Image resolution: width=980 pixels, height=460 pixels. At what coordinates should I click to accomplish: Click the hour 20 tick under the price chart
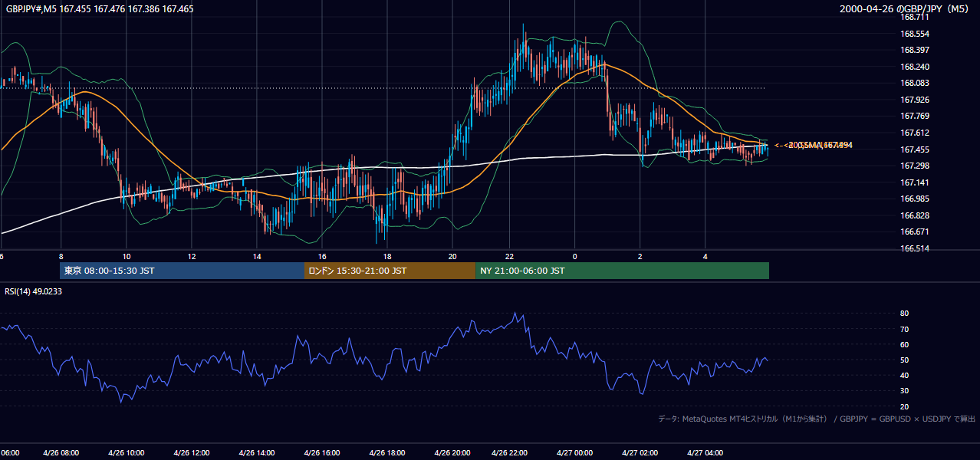452,257
